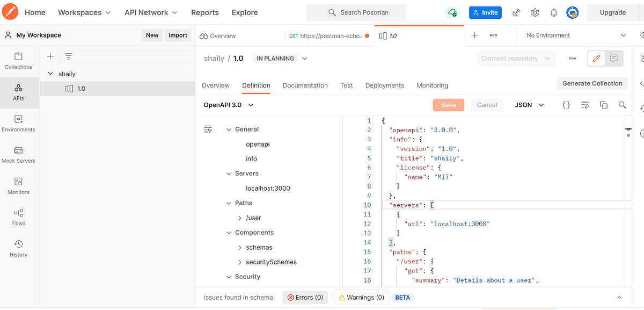Viewport: 644px width, 310px height.
Task: Open the Mock Servers panel
Action: 18,155
